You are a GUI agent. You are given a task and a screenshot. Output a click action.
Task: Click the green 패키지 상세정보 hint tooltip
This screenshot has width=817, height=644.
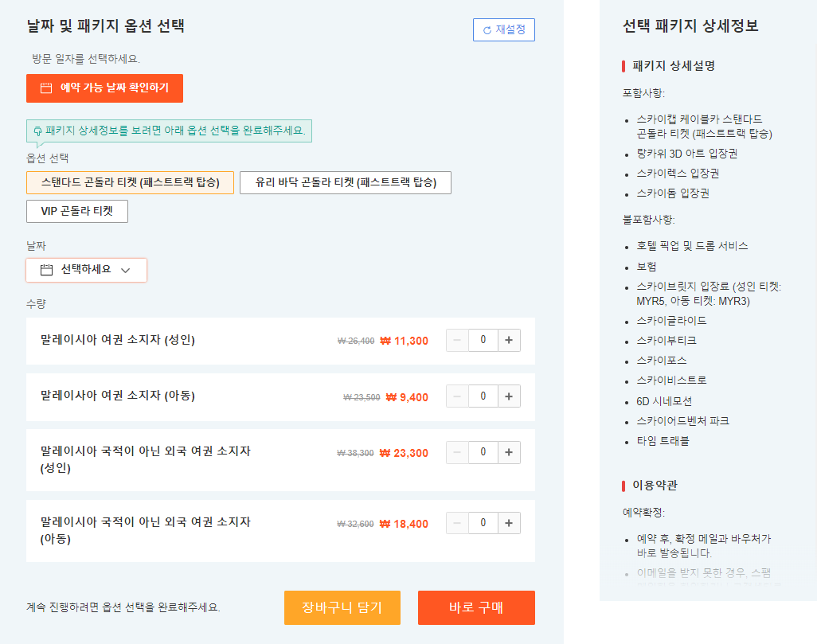tap(170, 131)
